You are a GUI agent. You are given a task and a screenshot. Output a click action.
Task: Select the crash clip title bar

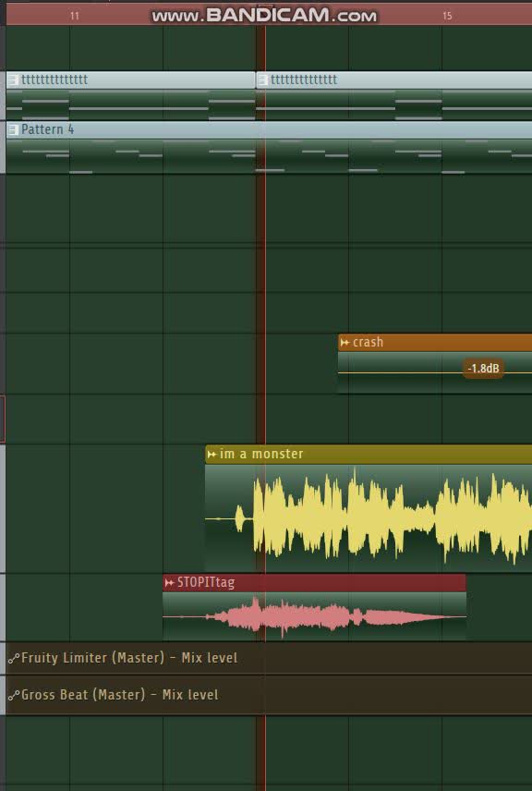tap(435, 343)
